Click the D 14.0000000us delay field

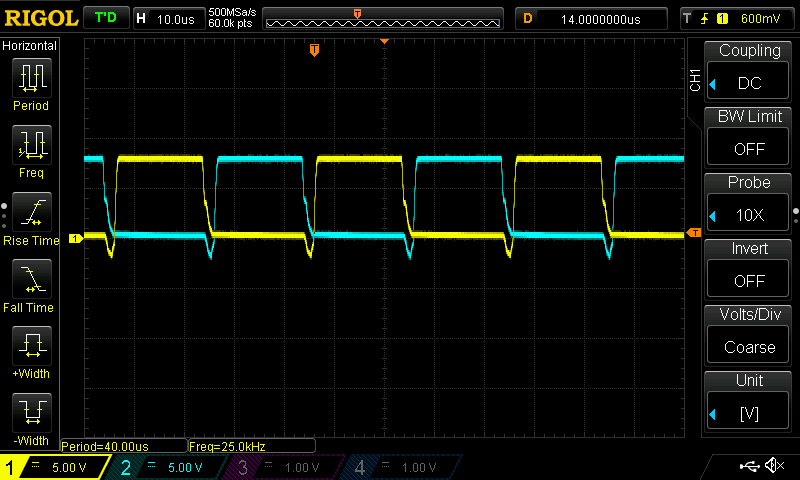click(591, 19)
